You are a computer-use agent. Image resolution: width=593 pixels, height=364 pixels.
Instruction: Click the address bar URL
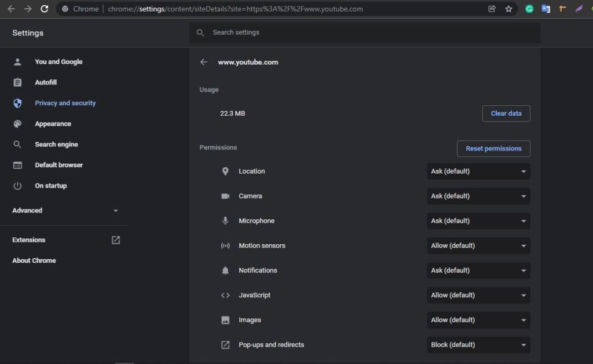coord(235,9)
